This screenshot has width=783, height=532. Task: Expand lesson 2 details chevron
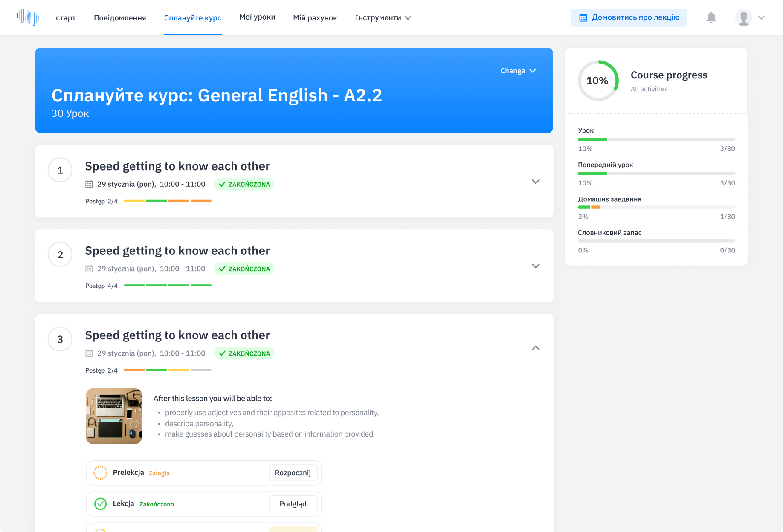click(x=536, y=266)
